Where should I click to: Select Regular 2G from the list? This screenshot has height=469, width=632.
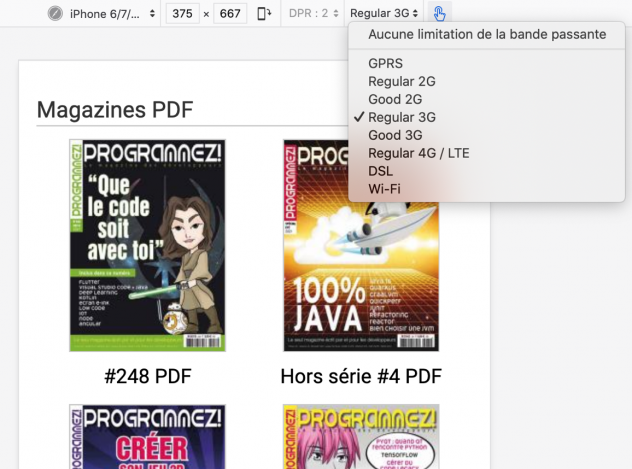pos(401,81)
